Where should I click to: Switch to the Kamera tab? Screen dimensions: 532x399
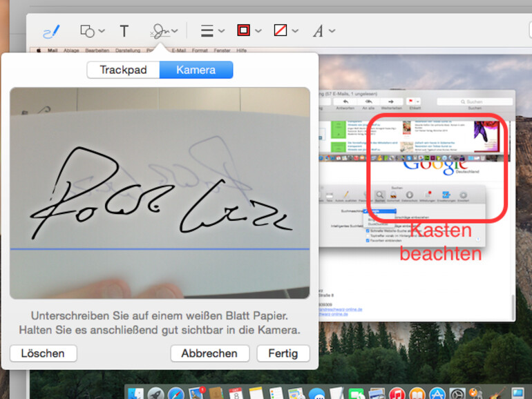pyautogui.click(x=196, y=70)
